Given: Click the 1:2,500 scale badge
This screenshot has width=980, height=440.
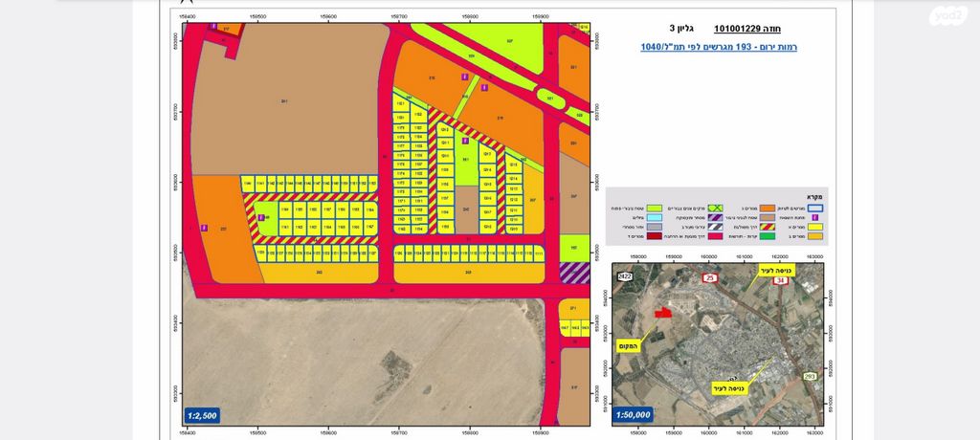Looking at the screenshot, I should point(203,415).
